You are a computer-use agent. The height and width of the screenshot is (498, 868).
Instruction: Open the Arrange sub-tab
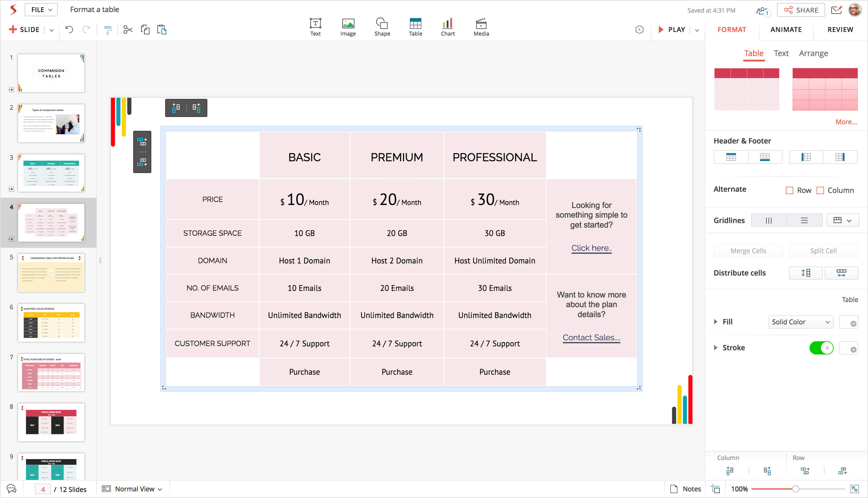813,53
